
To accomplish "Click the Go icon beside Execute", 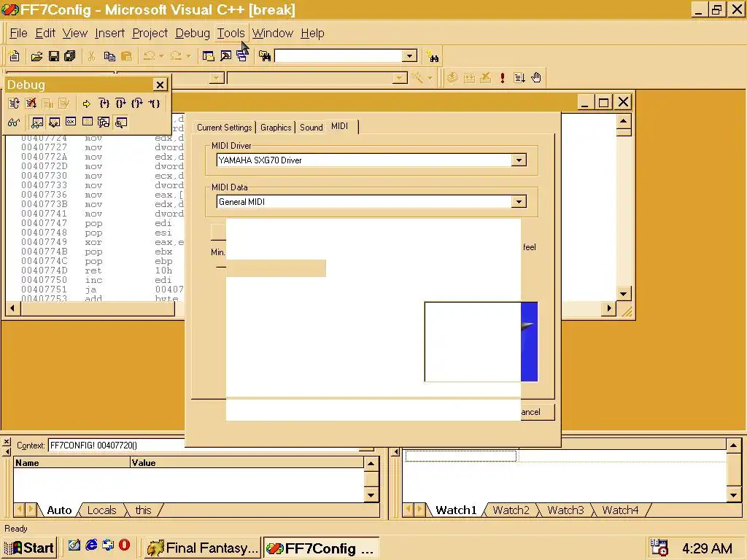I will click(519, 77).
